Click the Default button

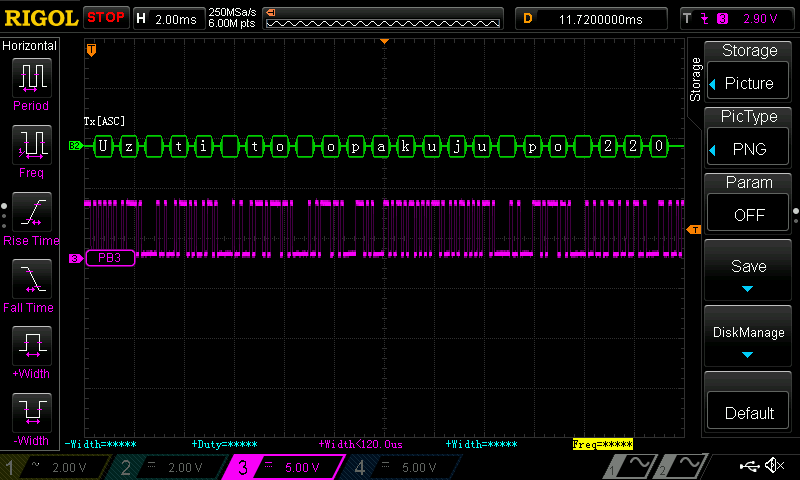[748, 412]
